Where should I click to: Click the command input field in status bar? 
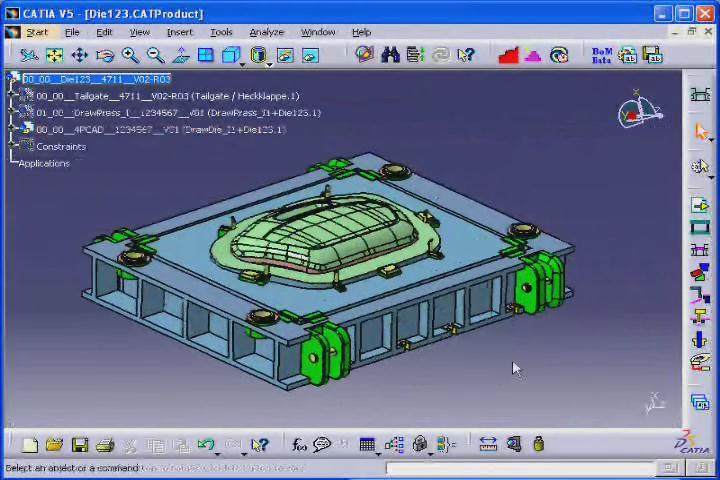[x=521, y=468]
